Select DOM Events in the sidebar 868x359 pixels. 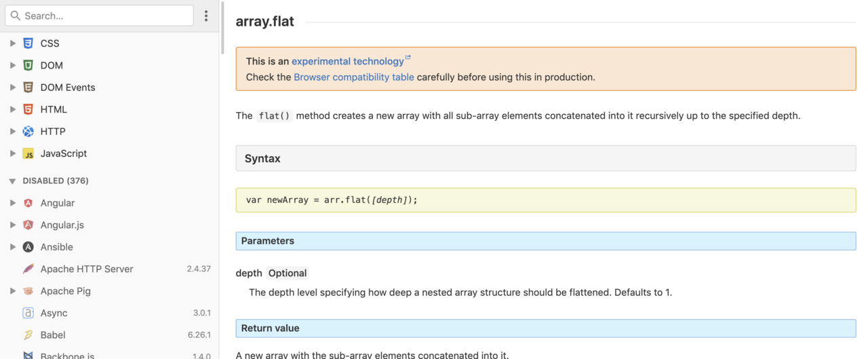pyautogui.click(x=68, y=88)
